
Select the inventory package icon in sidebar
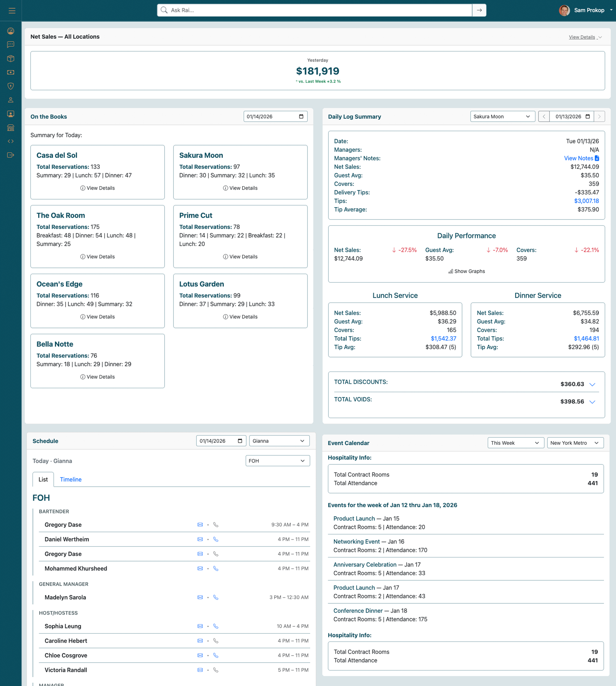10,59
